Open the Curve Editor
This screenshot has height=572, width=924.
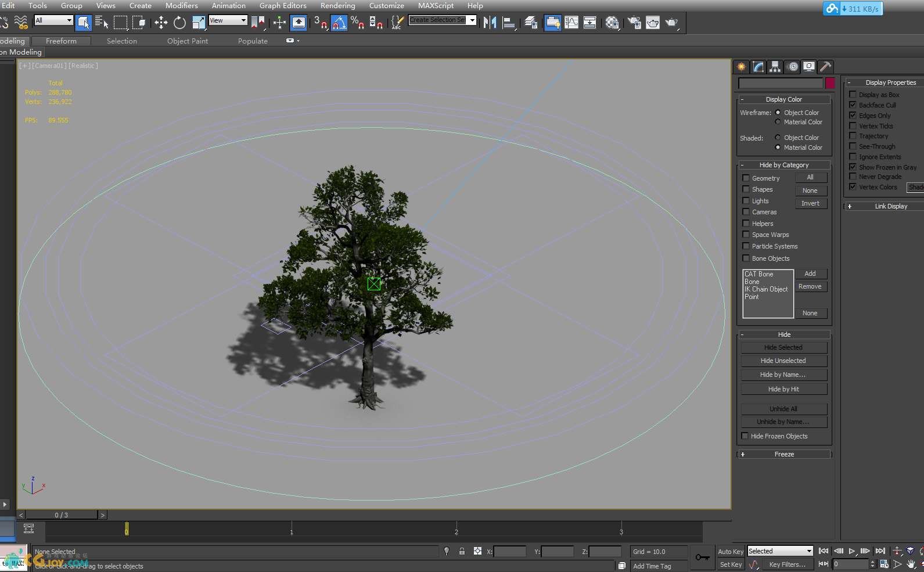(x=571, y=23)
